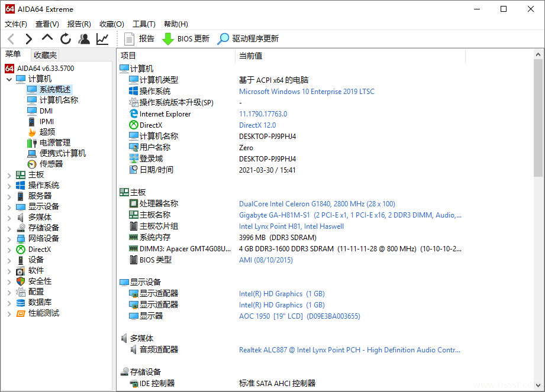Image resolution: width=545 pixels, height=392 pixels.
Task: Click the 日期/时间 clock icon
Action: (134, 170)
